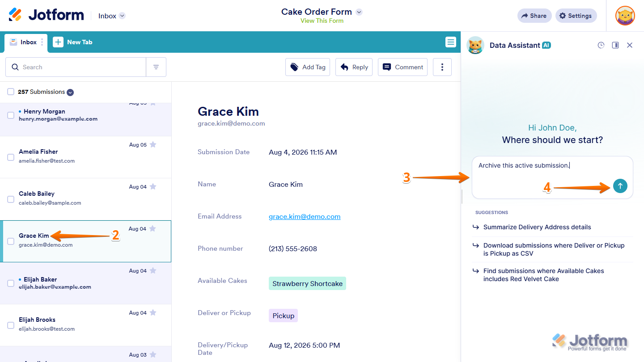The image size is (644, 362).
Task: Open Elijah Baker's submission
Action: [x=85, y=283]
